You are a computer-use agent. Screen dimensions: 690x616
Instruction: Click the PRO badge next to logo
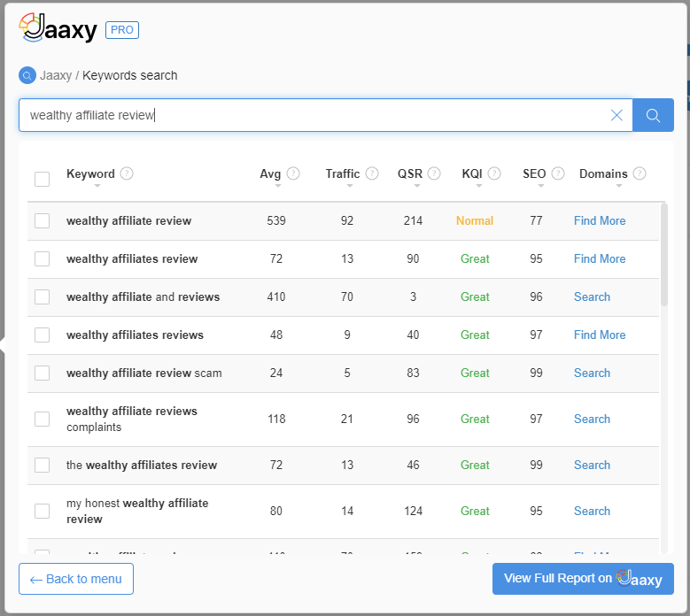point(122,30)
